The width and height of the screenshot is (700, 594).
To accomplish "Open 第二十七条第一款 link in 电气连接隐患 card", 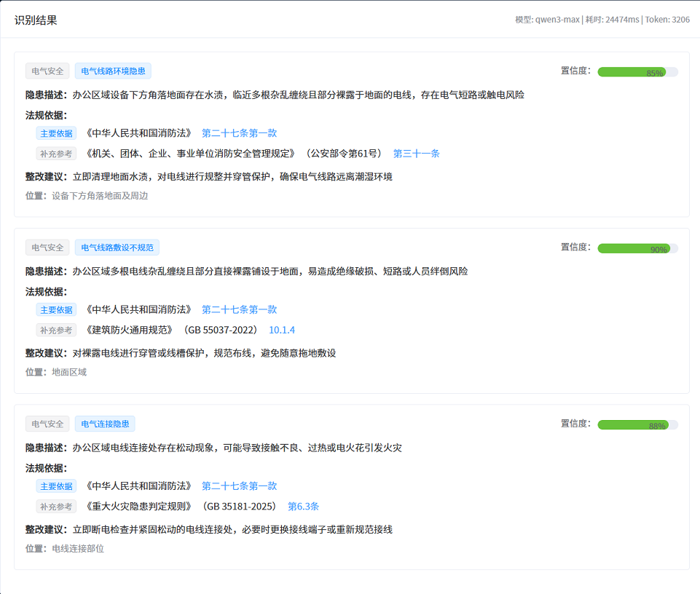I will point(239,486).
